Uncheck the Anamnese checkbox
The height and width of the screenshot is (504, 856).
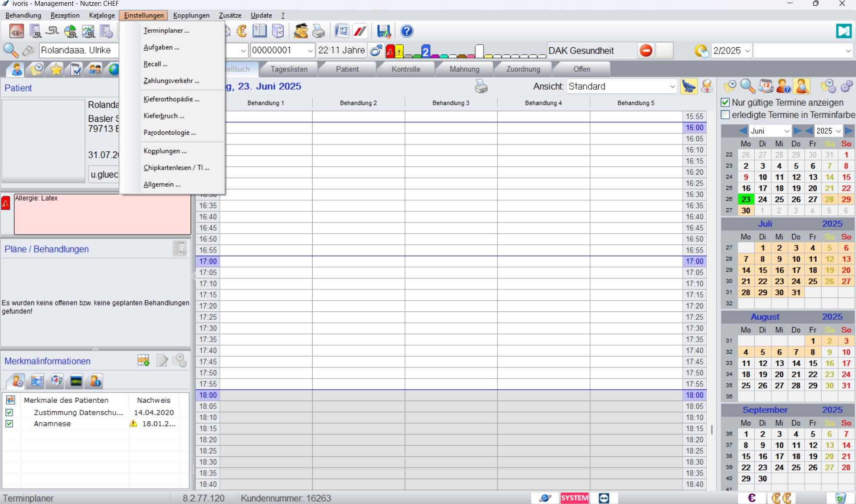(9, 424)
